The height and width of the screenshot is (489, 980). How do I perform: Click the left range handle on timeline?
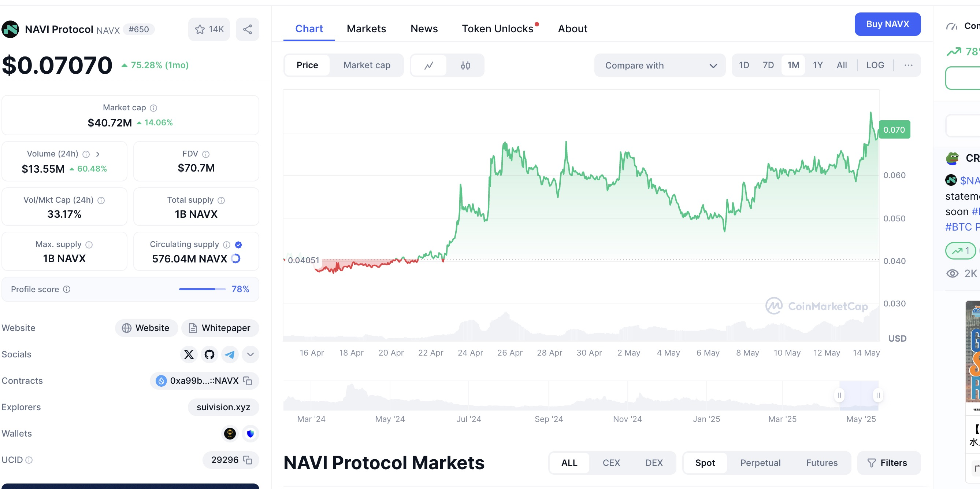coord(839,395)
